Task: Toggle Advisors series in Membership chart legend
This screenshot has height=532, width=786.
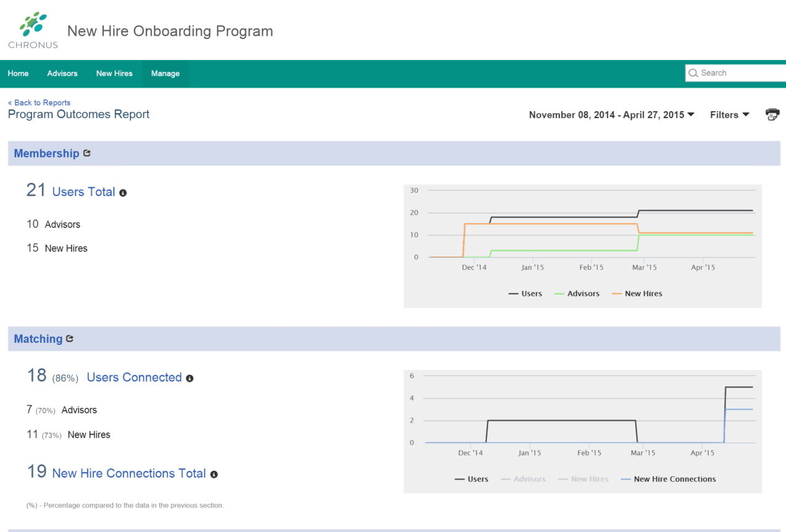Action: [x=577, y=293]
